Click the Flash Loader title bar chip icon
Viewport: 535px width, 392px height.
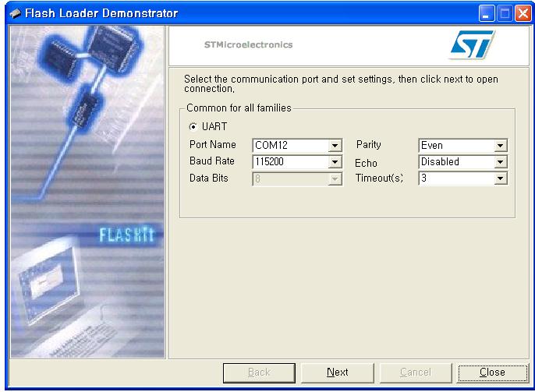pyautogui.click(x=16, y=13)
